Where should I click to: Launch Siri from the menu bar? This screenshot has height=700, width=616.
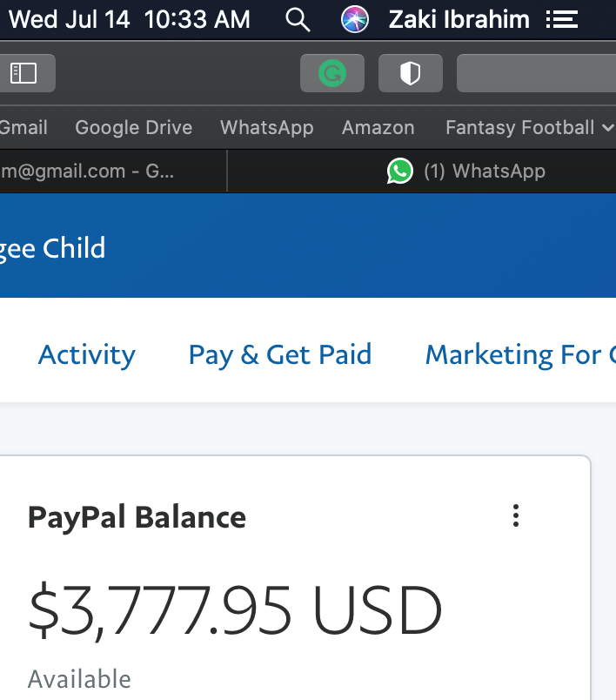coord(355,19)
